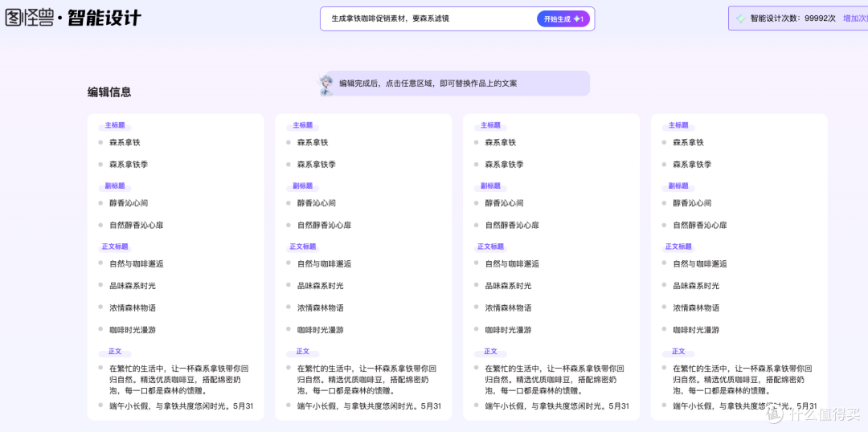The width and height of the screenshot is (868, 432).
Task: Select 浓情森林物语 in the third card
Action: point(508,308)
